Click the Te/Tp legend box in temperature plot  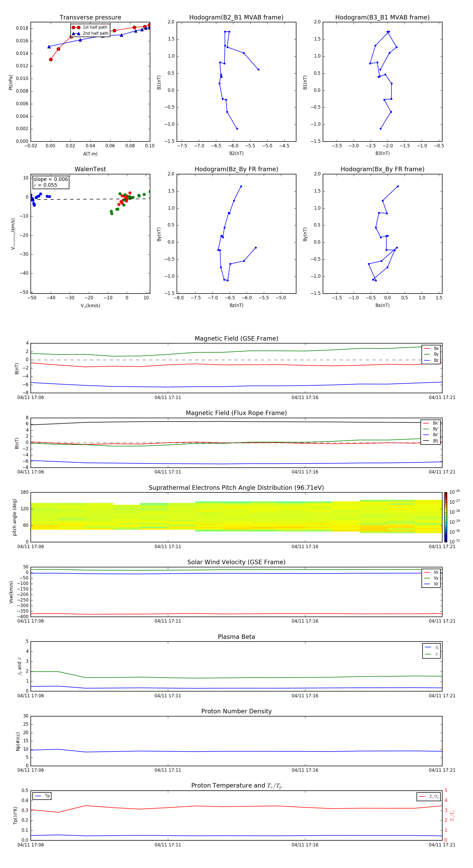coord(429,796)
